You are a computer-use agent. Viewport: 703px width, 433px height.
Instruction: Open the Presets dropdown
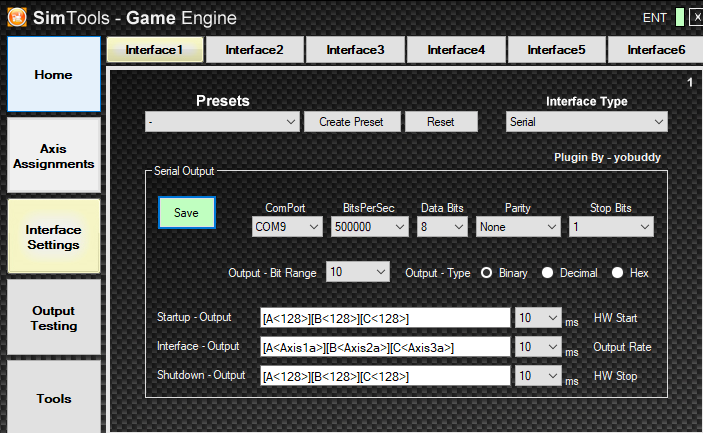click(222, 122)
